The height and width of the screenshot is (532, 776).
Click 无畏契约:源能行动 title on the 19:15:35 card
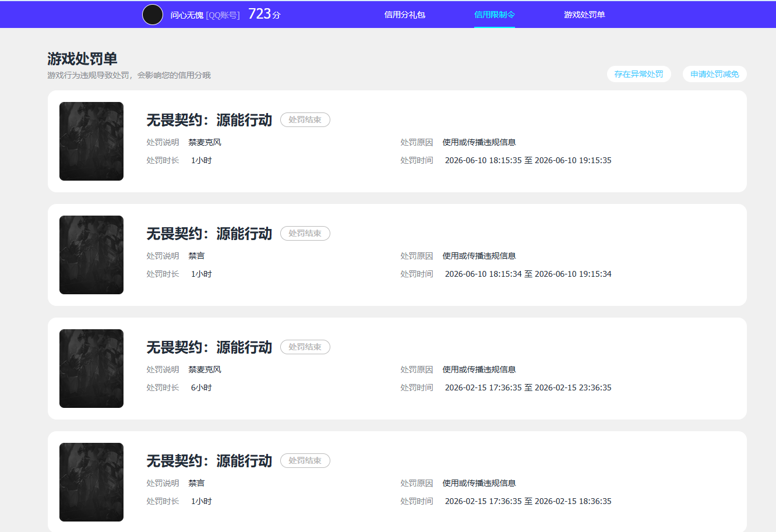tap(209, 120)
